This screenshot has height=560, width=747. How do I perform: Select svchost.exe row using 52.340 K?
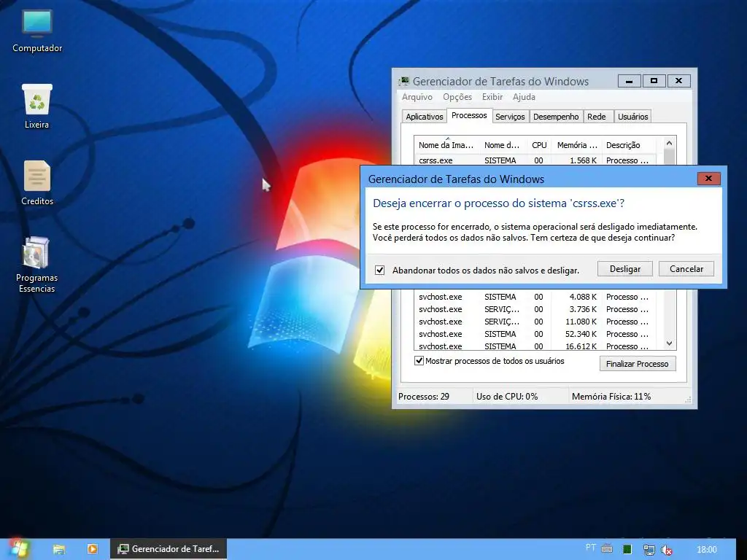pyautogui.click(x=535, y=334)
